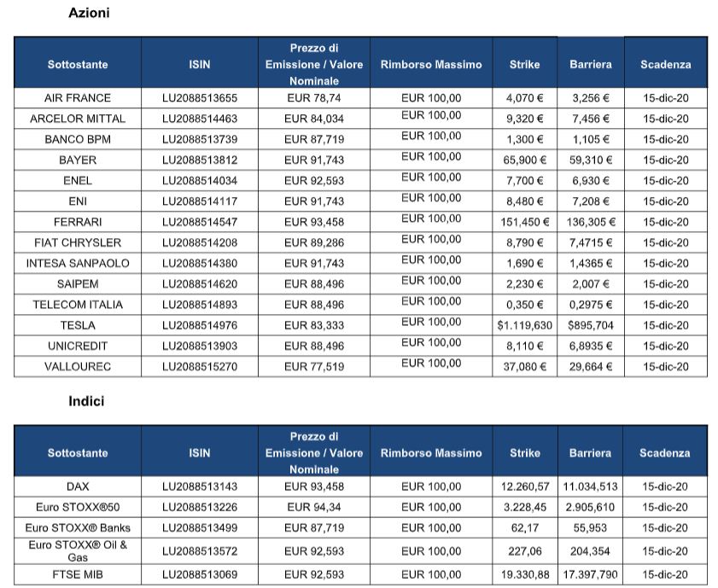Click barrier value 55,953
This screenshot has height=588, width=718.
[590, 527]
